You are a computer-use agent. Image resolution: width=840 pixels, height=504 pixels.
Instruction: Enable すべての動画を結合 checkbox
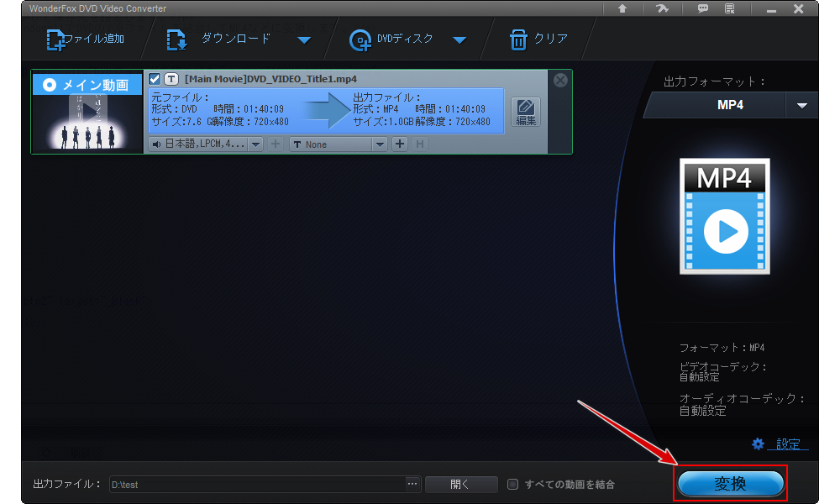coord(513,484)
